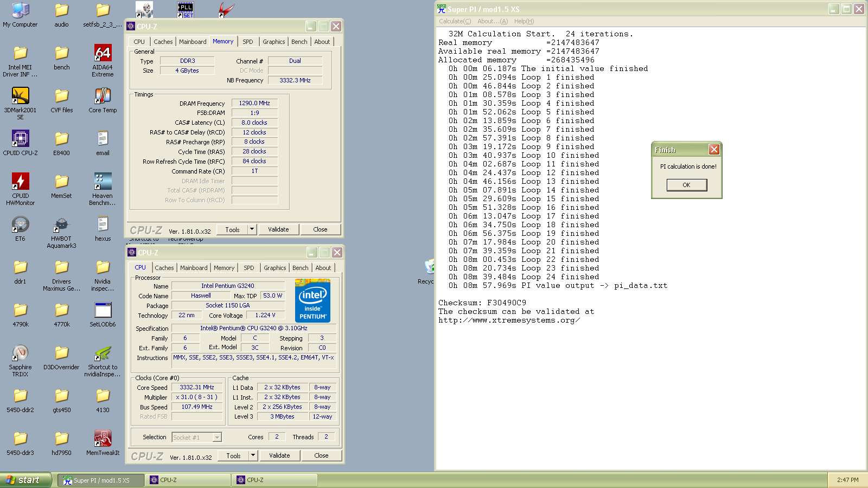Open the hexus text file icon
868x488 pixels.
(x=103, y=228)
